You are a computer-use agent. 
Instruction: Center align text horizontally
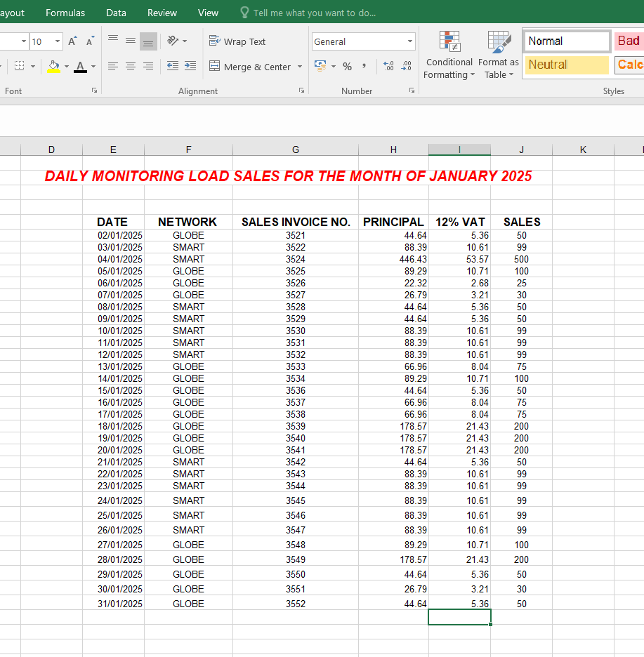pyautogui.click(x=131, y=66)
